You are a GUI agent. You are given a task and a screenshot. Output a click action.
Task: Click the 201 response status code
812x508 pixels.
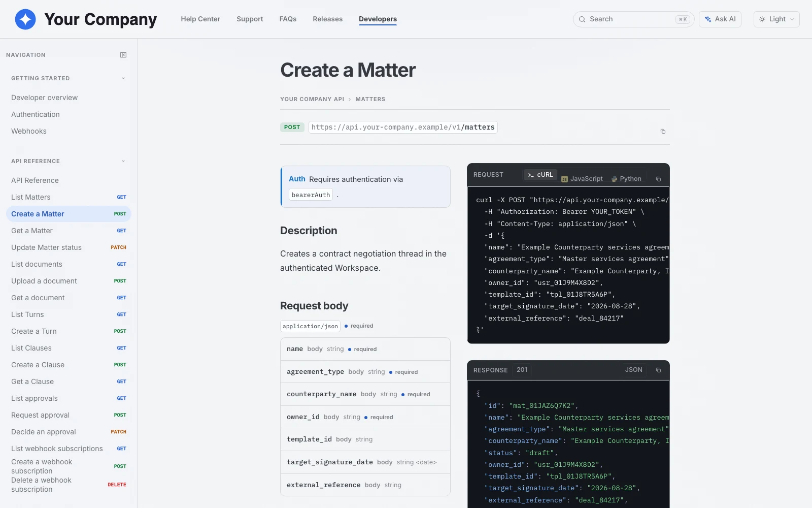[x=522, y=370]
